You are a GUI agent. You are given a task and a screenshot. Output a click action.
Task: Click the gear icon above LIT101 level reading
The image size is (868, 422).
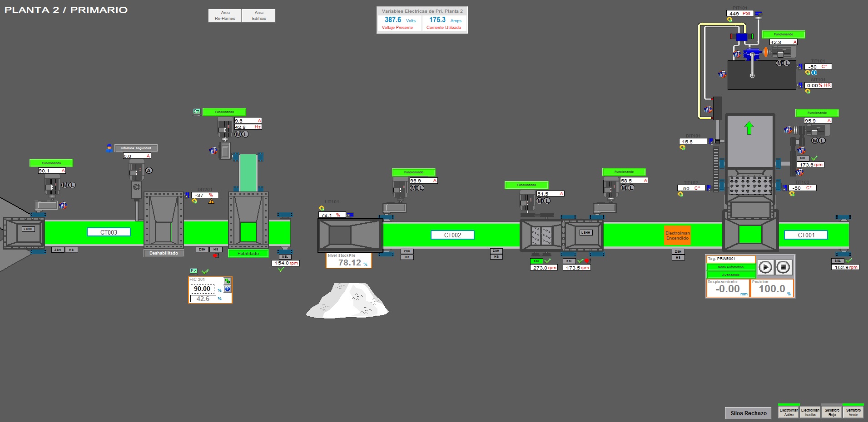click(322, 208)
